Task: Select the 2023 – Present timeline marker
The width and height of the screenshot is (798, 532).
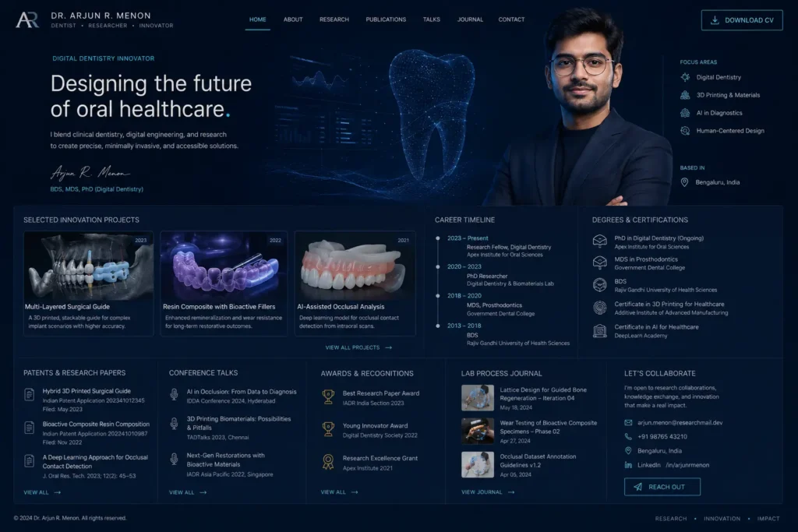Action: (x=438, y=238)
